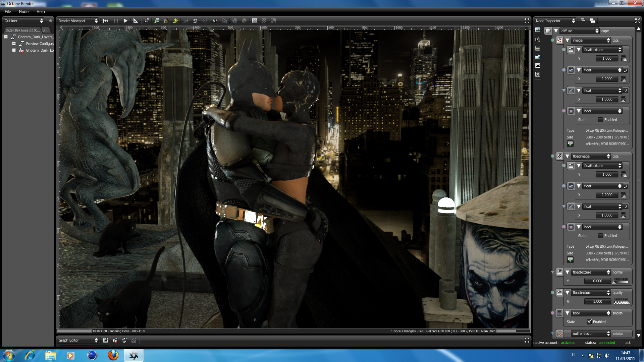Click the AF auto focus icon
The image size is (644, 362).
(215, 21)
